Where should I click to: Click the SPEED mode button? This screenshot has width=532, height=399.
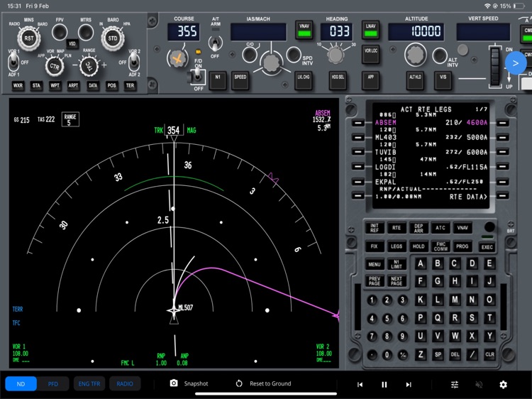click(240, 81)
